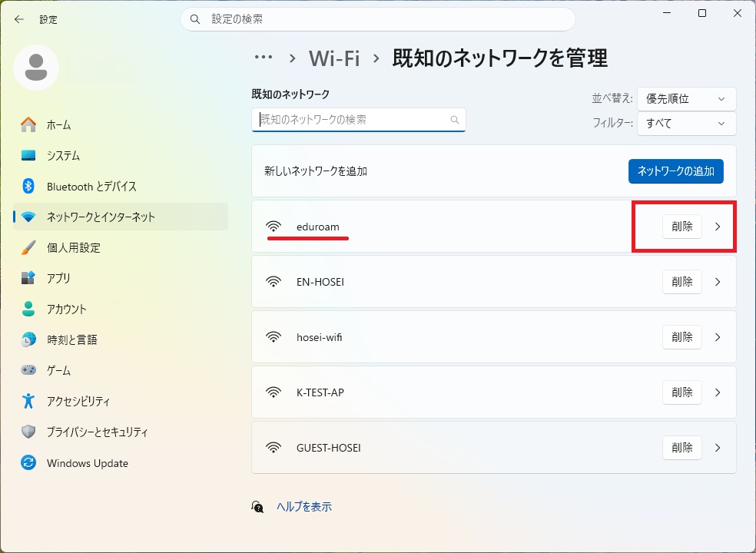Image resolution: width=756 pixels, height=553 pixels.
Task: Click the アクセシビリティ sidebar icon
Action: [x=28, y=401]
